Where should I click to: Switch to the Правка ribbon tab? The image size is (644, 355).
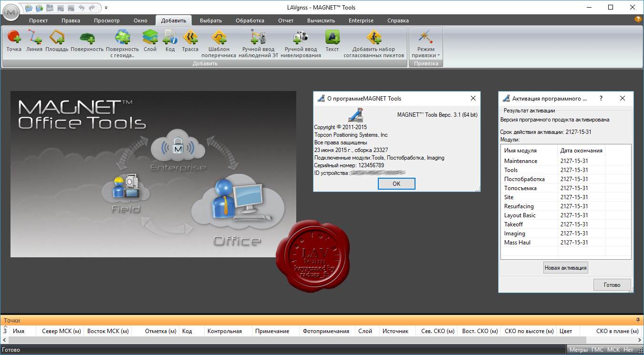click(x=71, y=20)
